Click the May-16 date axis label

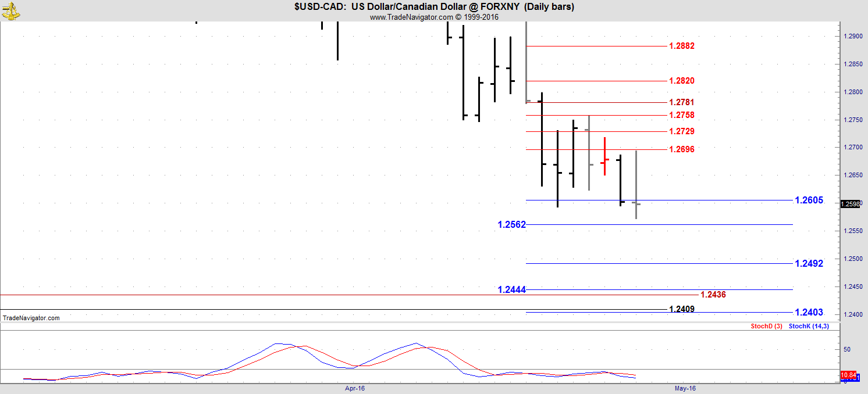685,388
